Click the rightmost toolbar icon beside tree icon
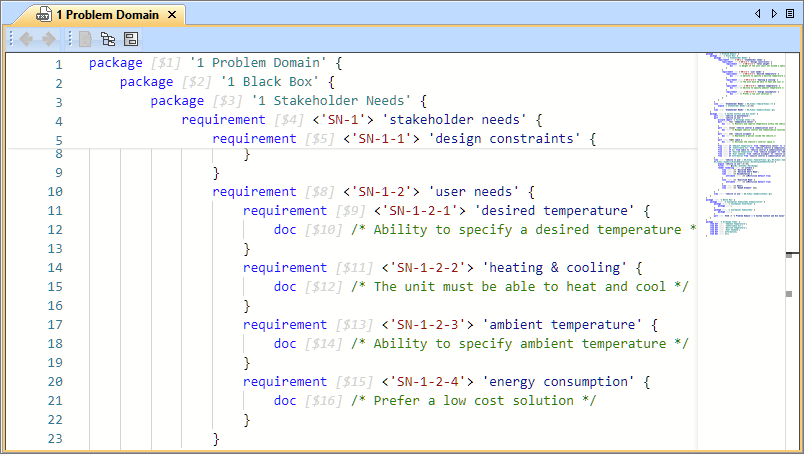The image size is (804, 454). (131, 39)
